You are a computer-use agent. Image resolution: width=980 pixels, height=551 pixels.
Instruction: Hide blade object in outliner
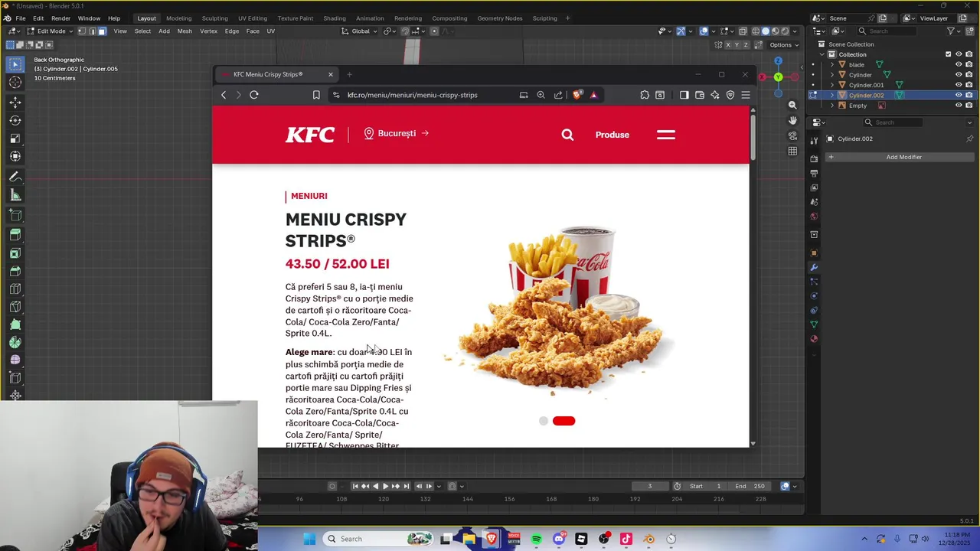point(959,64)
